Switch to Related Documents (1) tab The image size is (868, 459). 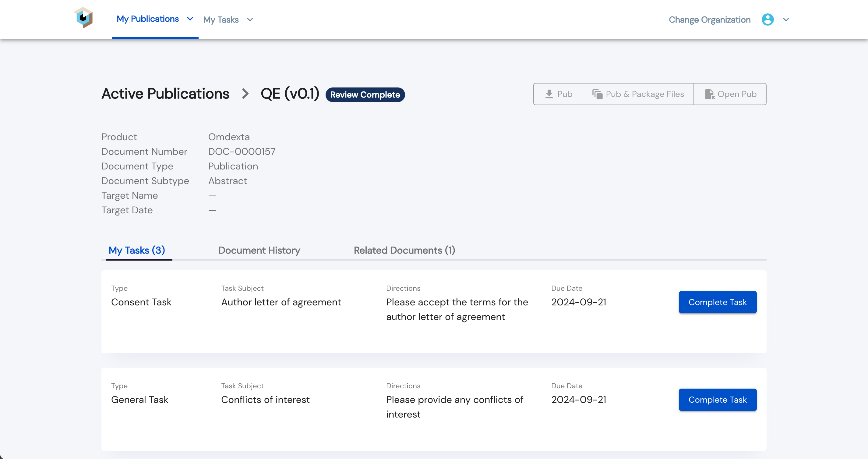coord(404,250)
